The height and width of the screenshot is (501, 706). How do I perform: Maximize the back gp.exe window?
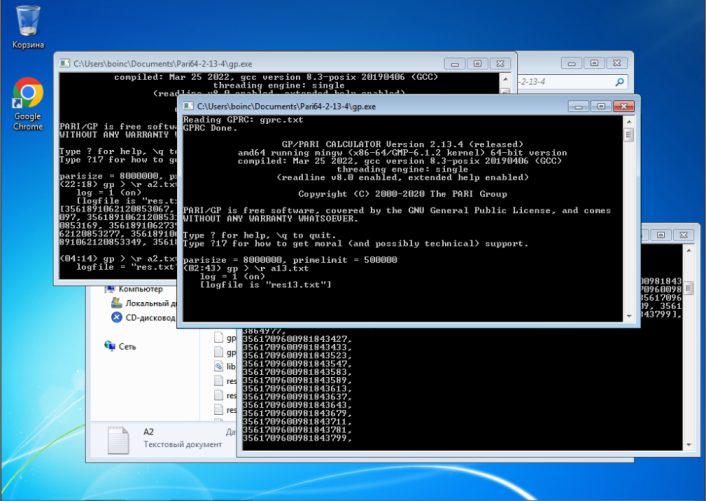click(x=477, y=63)
